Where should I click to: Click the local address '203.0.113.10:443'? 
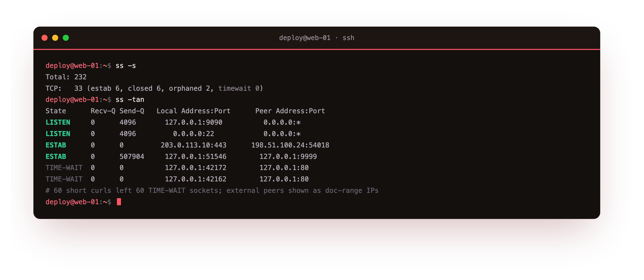click(194, 145)
